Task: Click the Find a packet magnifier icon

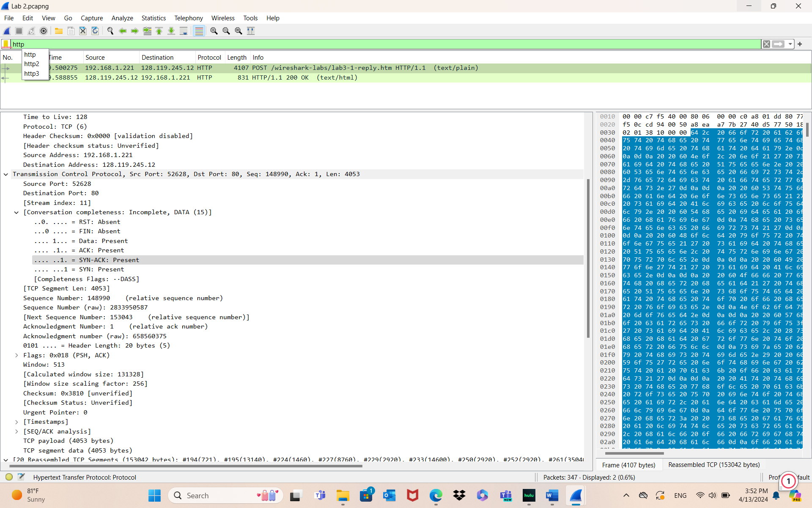Action: tap(110, 31)
